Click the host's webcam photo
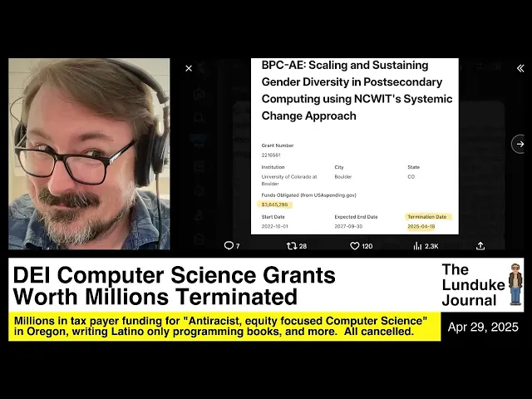The image size is (532, 399). tap(89, 154)
